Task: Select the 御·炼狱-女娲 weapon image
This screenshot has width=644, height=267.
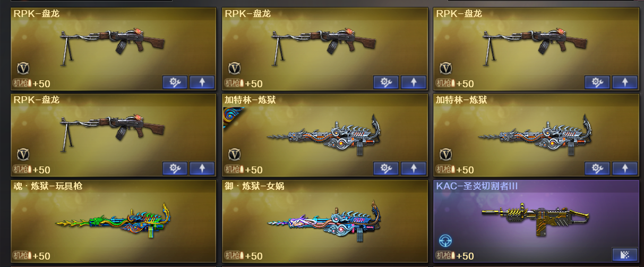Action: (x=324, y=219)
